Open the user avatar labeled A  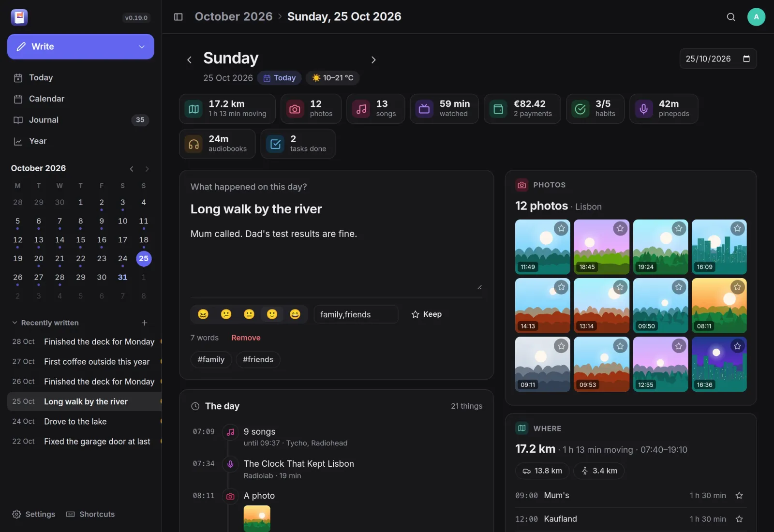(x=756, y=17)
